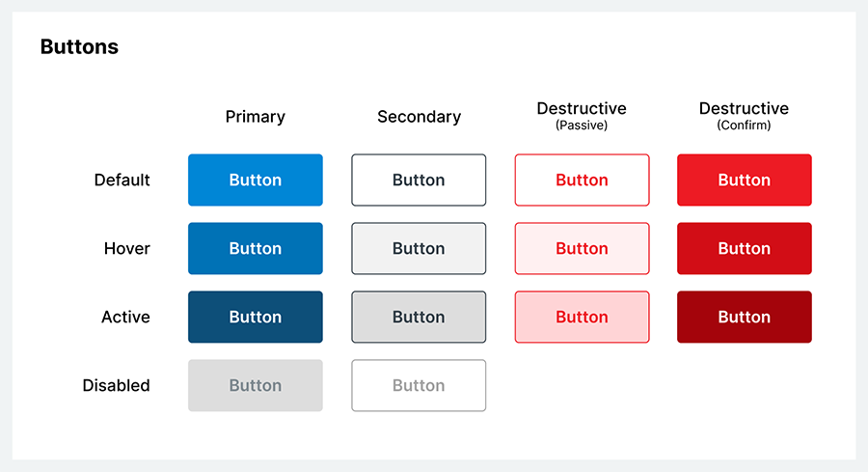Click the Primary Hover state button

click(256, 249)
